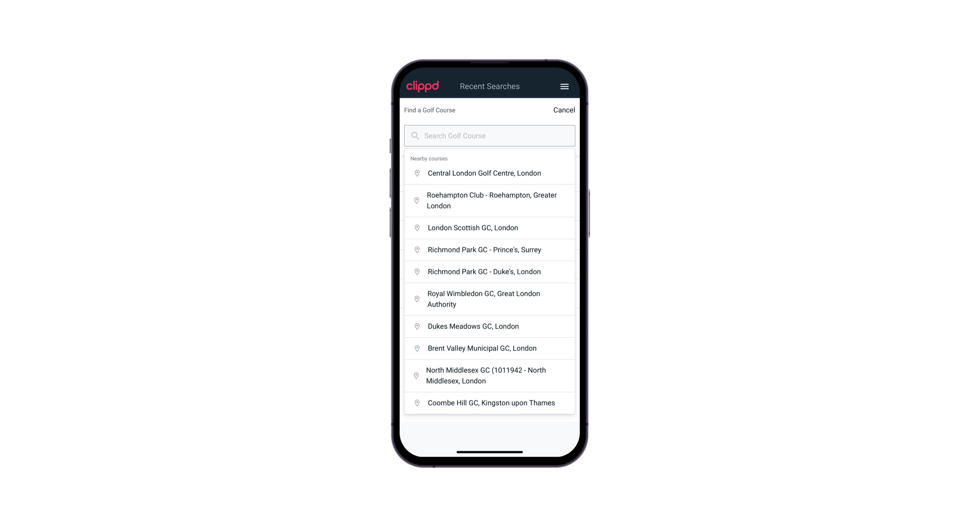
Task: Select Brent Valley Municipal GC London
Action: coord(490,348)
